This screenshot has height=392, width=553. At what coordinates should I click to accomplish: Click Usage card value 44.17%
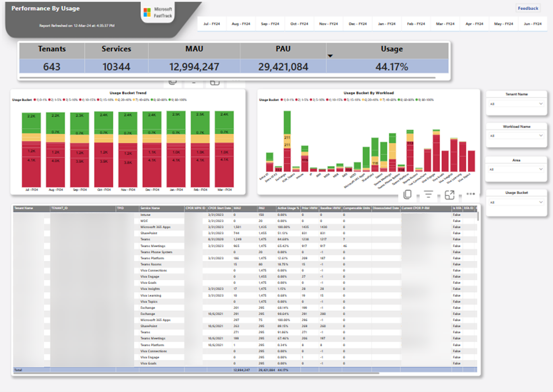pyautogui.click(x=392, y=66)
